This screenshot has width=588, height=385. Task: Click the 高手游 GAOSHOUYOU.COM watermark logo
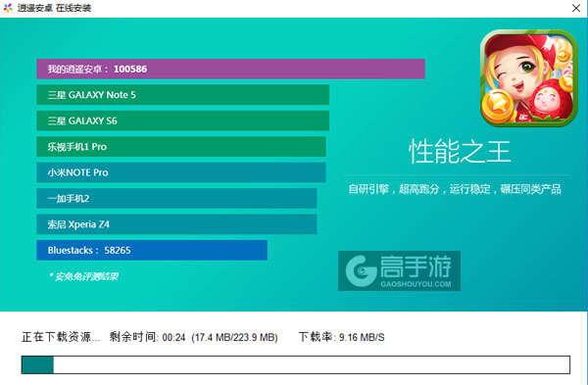coord(399,270)
